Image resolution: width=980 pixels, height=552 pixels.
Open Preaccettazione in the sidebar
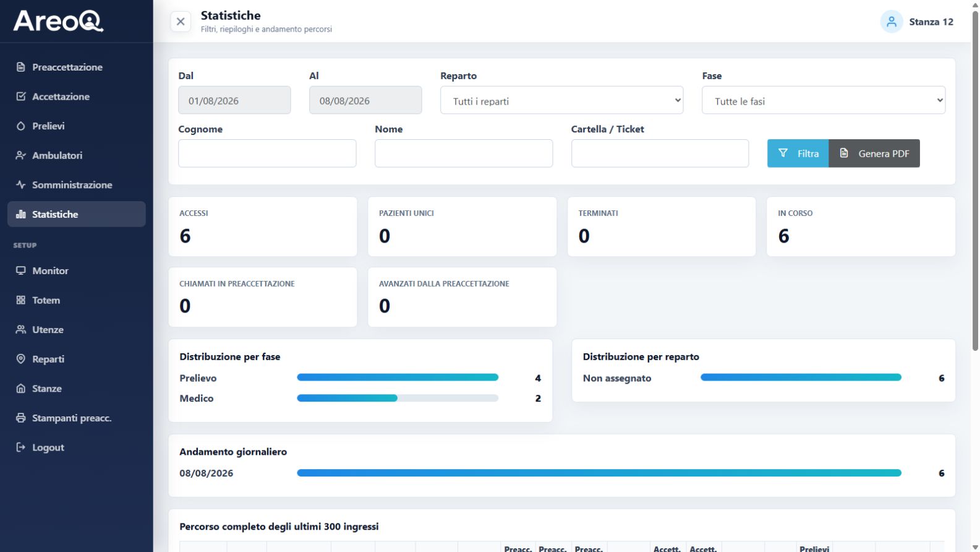tap(77, 67)
